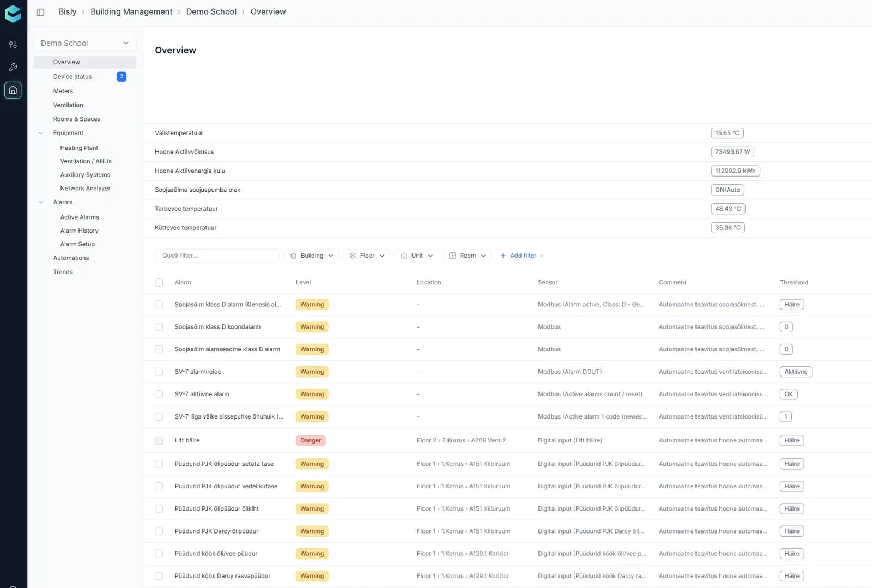Click the Aktiivne threshold for SV-7 alarmirelee
Viewport: 872px width, 588px height.
796,372
